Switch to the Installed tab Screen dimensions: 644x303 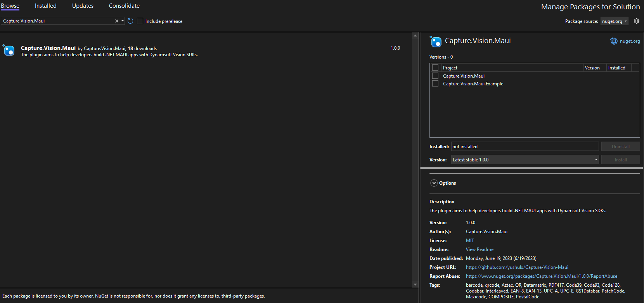coord(45,6)
